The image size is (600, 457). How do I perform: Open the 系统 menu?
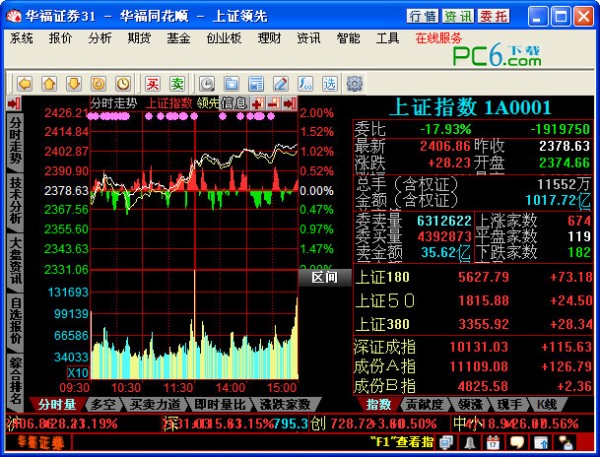(21, 38)
